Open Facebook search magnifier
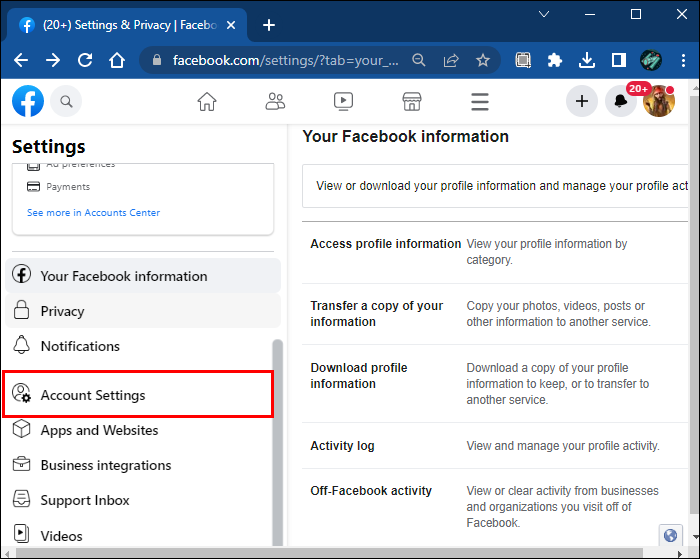 click(x=66, y=101)
